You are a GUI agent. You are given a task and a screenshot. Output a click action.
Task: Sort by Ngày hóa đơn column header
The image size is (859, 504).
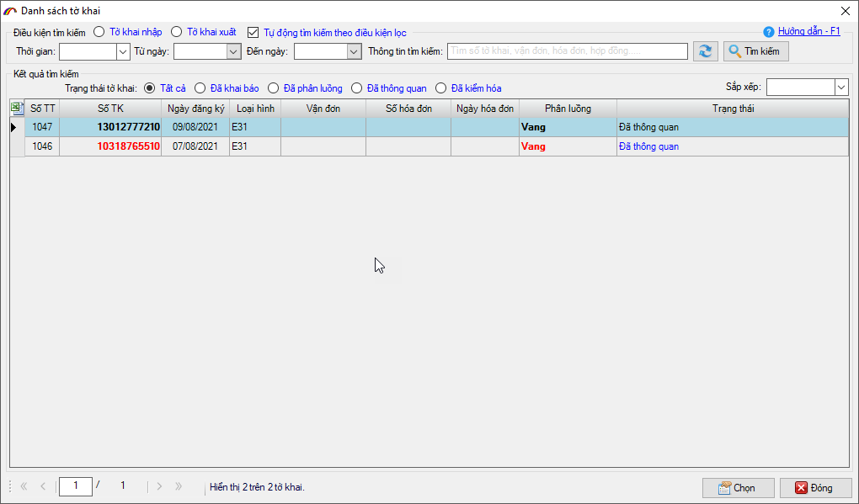[485, 109]
